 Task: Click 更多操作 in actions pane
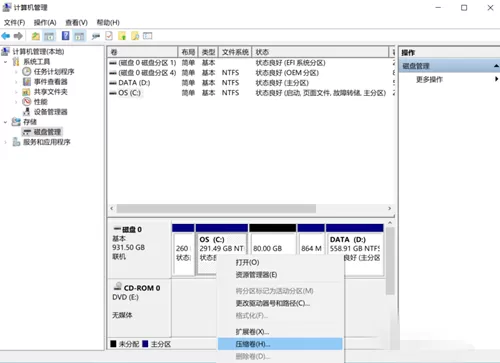[x=429, y=79]
